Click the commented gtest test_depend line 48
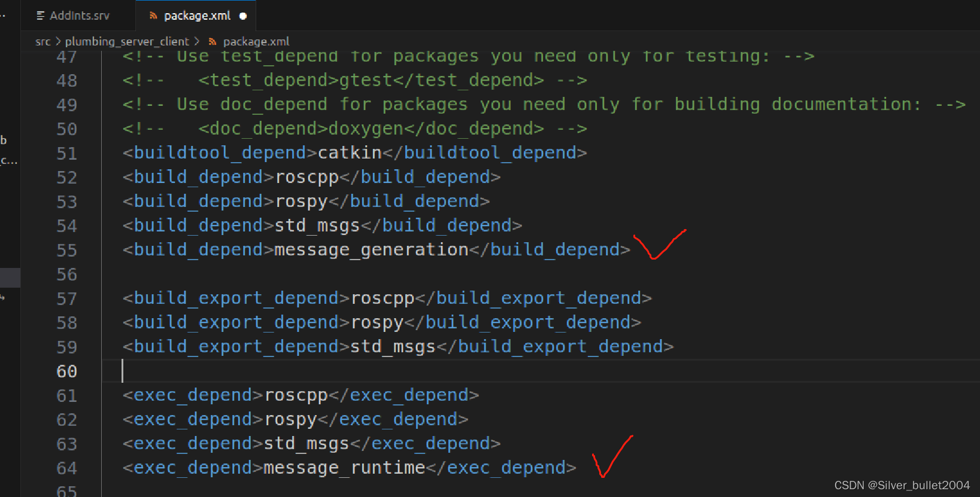This screenshot has width=980, height=497. coord(354,80)
